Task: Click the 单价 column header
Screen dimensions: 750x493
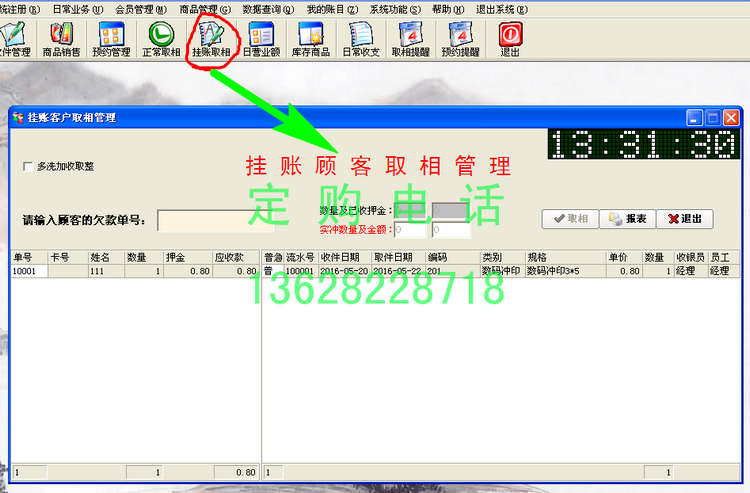Action: 624,257
